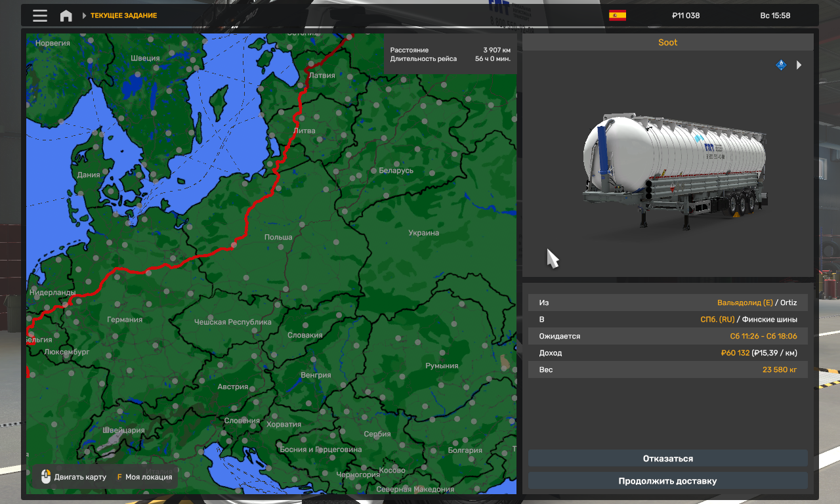Go to the home screen icon
Image resolution: width=840 pixels, height=504 pixels.
pos(66,16)
